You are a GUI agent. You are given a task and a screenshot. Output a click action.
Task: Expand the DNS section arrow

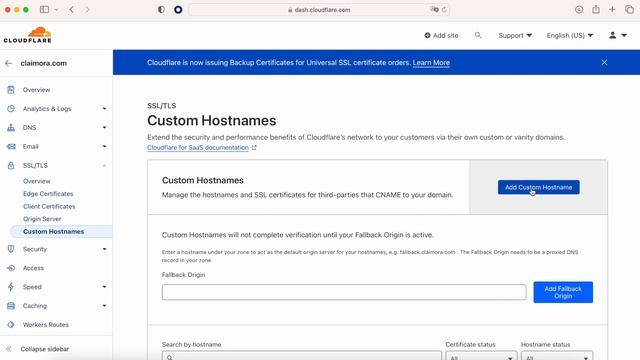point(104,127)
